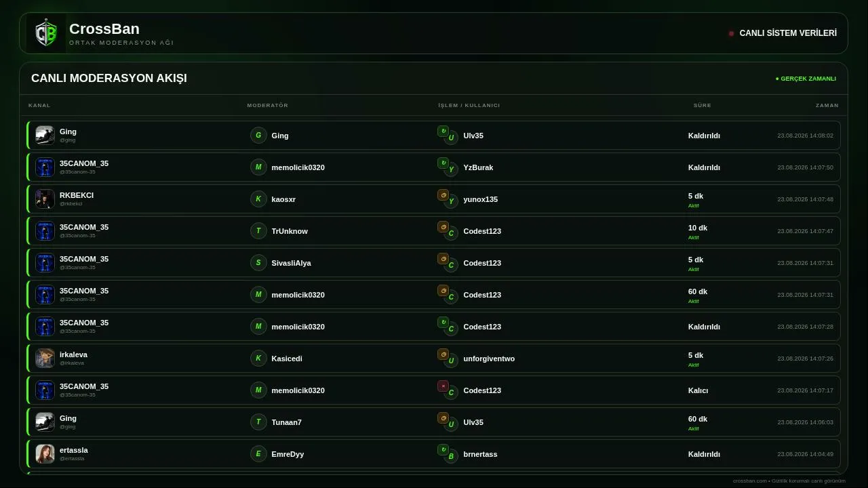Click the CANLI SİSTEM VERİLERİ status indicator
Screen dimensions: 868x488
pyautogui.click(x=783, y=33)
